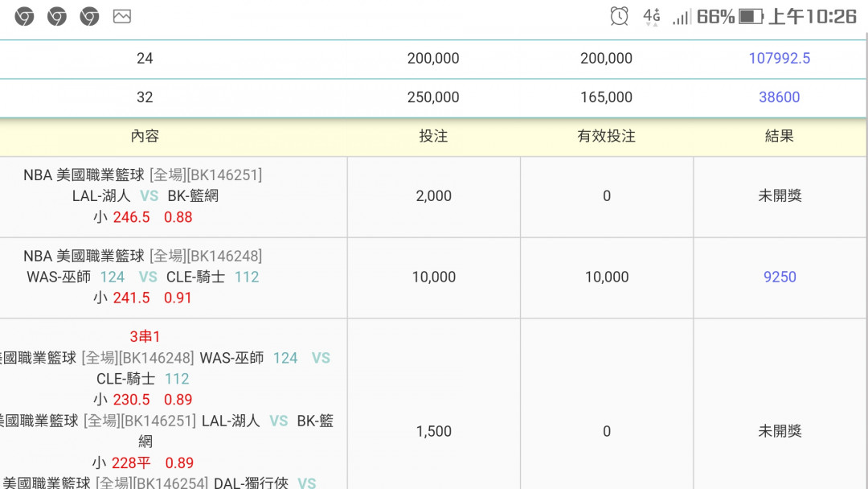This screenshot has height=489, width=868.
Task: Tap the first Chrome notification icon
Action: coord(24,17)
